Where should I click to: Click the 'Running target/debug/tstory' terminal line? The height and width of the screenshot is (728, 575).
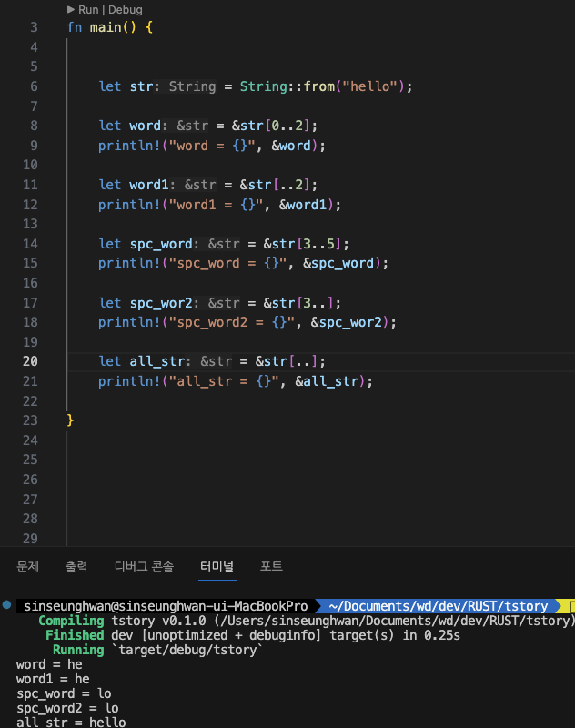click(x=157, y=650)
